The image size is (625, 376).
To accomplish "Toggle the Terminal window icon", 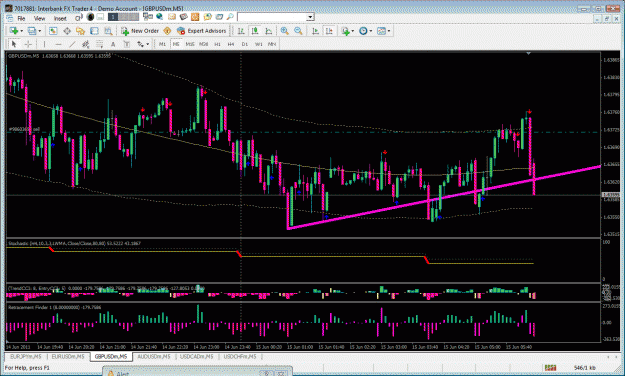I will (94, 31).
